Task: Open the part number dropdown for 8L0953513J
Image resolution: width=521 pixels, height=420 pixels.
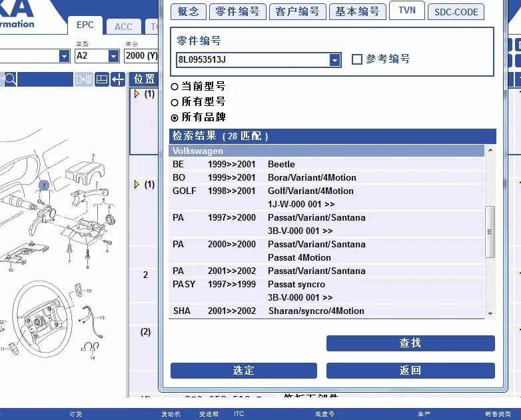Action: [334, 60]
